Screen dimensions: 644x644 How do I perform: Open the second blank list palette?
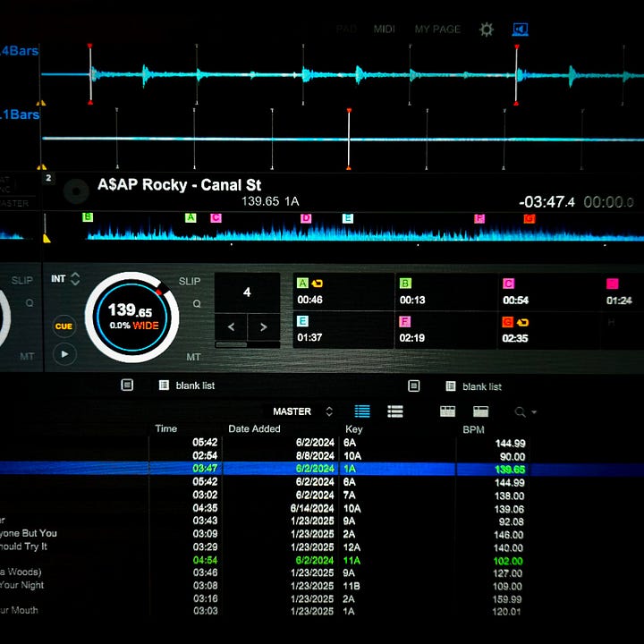473,386
